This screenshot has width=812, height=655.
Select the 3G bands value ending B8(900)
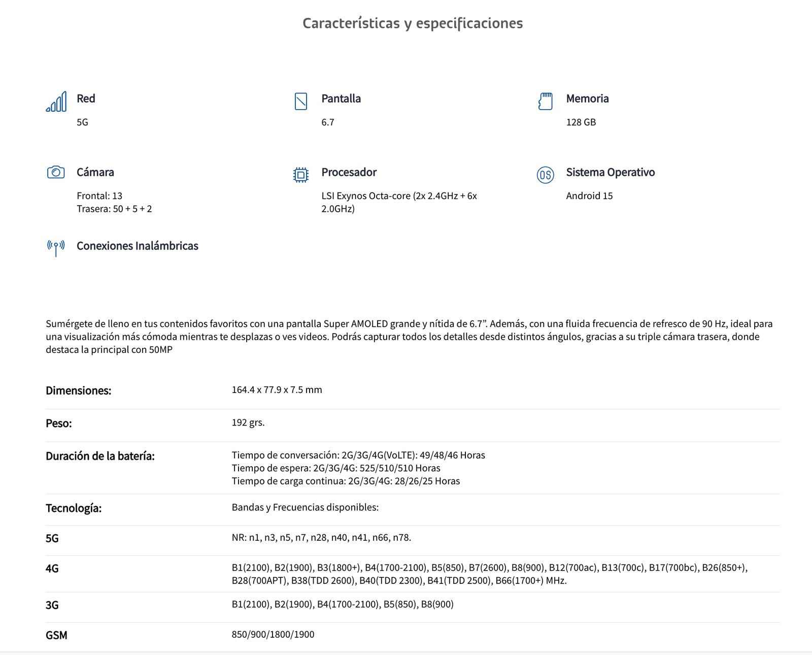point(343,604)
